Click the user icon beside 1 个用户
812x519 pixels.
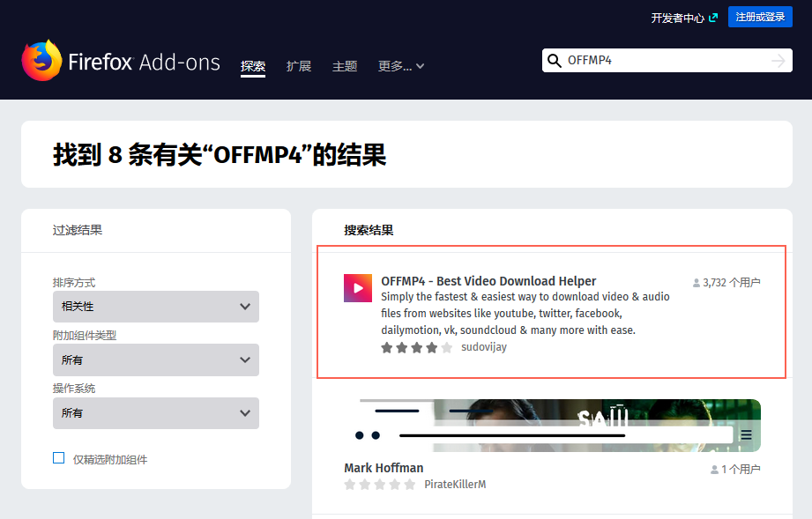click(715, 470)
